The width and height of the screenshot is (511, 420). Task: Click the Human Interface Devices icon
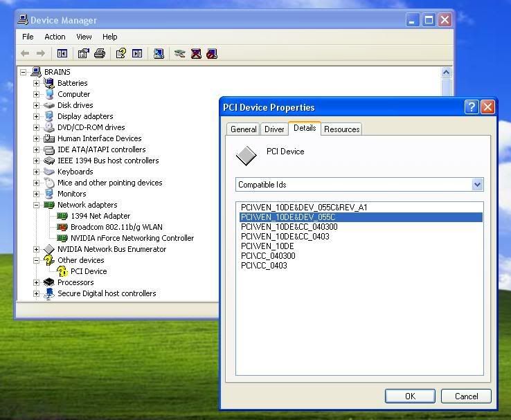pyautogui.click(x=49, y=138)
